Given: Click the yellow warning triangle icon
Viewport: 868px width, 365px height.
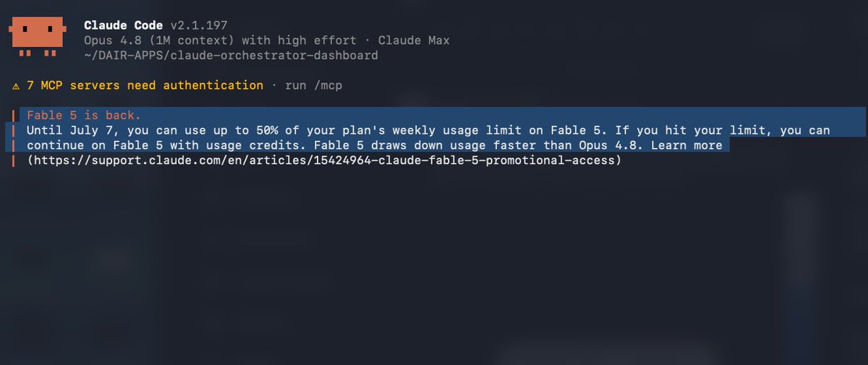Looking at the screenshot, I should click(16, 86).
